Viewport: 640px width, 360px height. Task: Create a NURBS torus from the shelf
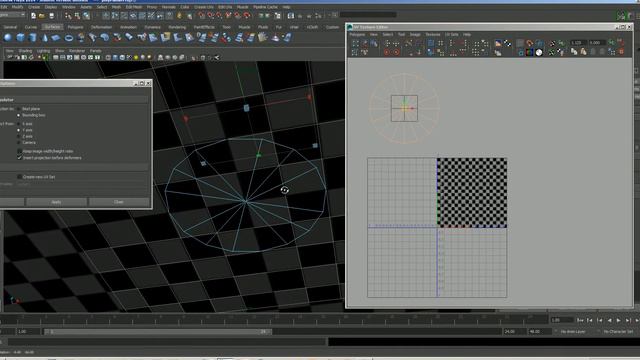[69, 38]
